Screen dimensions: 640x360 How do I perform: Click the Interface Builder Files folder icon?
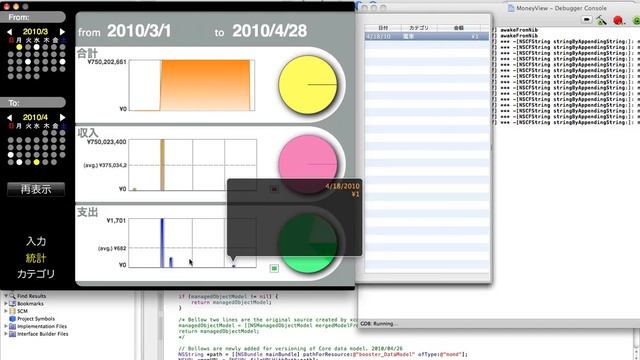(x=12, y=334)
